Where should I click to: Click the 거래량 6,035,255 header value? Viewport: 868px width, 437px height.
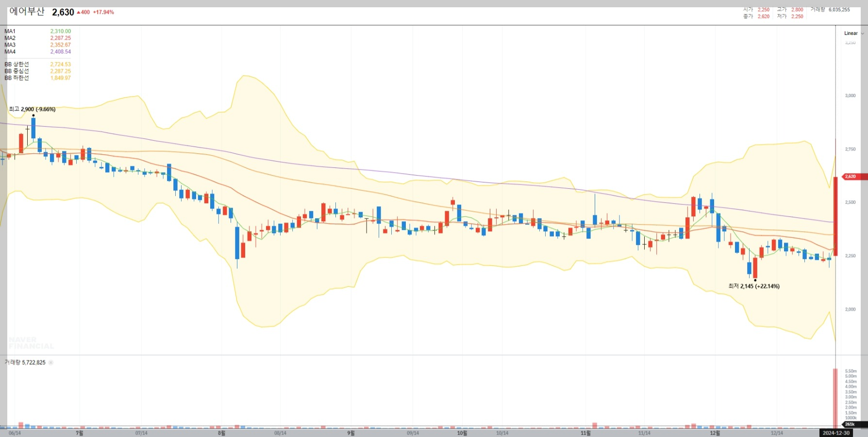pos(830,10)
